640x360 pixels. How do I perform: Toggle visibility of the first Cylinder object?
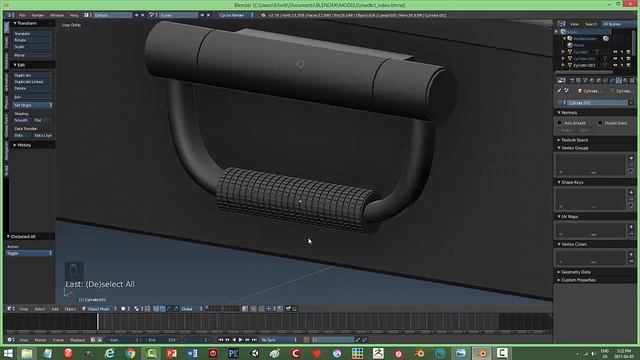tap(615, 52)
